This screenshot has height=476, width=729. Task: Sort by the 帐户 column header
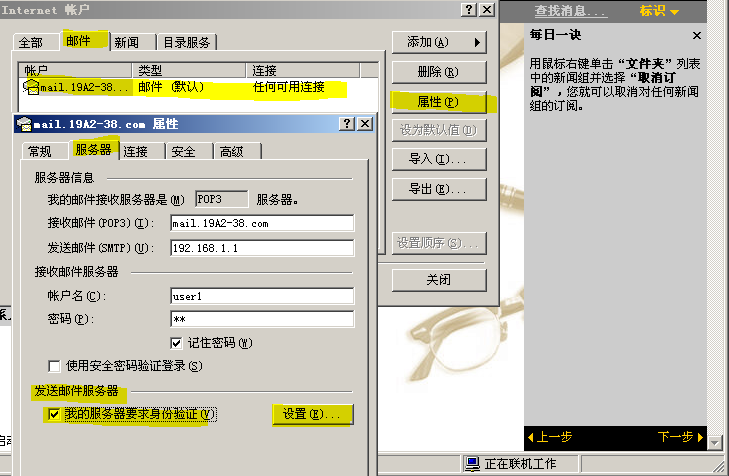click(x=75, y=70)
